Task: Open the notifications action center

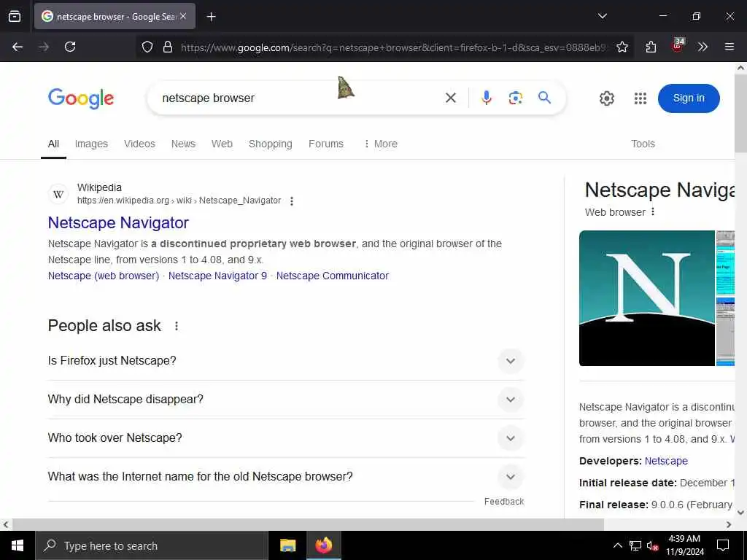Action: point(723,545)
